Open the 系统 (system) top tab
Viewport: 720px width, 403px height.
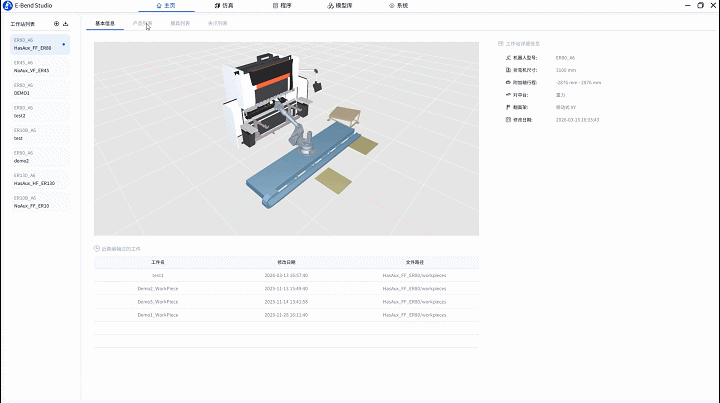click(x=399, y=6)
